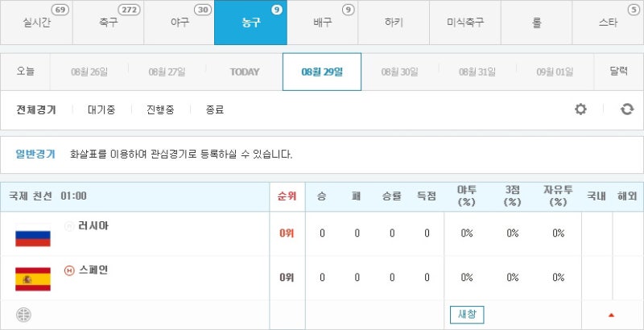Select the 08월 30일 date

[399, 72]
